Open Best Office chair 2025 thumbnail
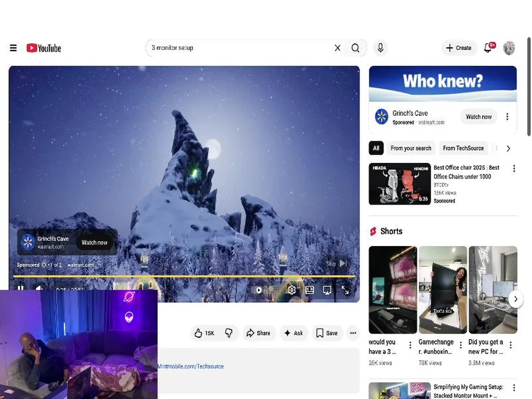Image resolution: width=532 pixels, height=399 pixels. (400, 184)
